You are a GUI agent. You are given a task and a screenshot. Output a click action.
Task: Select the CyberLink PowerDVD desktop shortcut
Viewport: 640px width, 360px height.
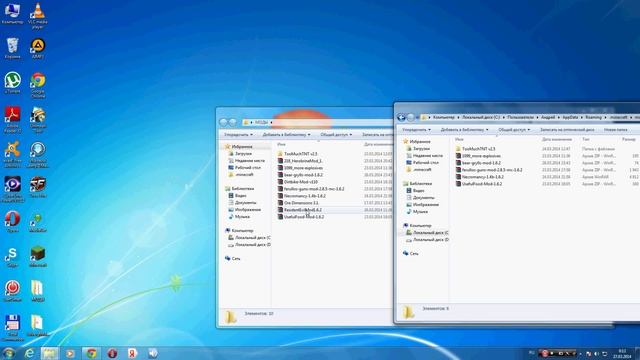point(12,189)
